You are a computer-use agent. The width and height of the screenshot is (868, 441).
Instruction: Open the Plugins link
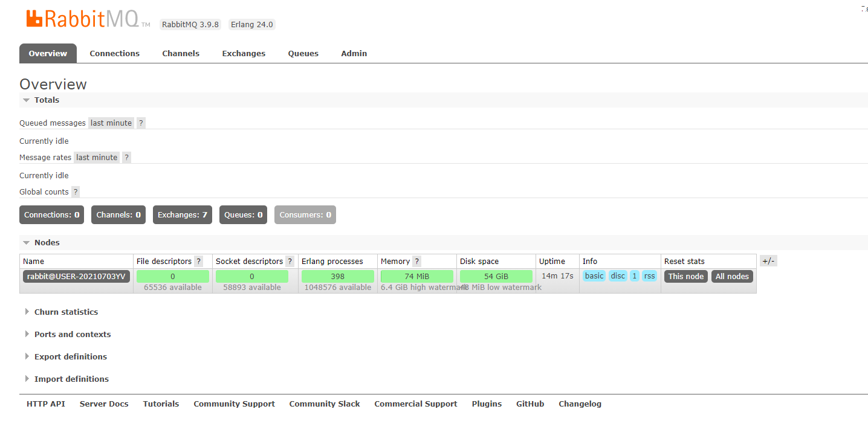(487, 404)
